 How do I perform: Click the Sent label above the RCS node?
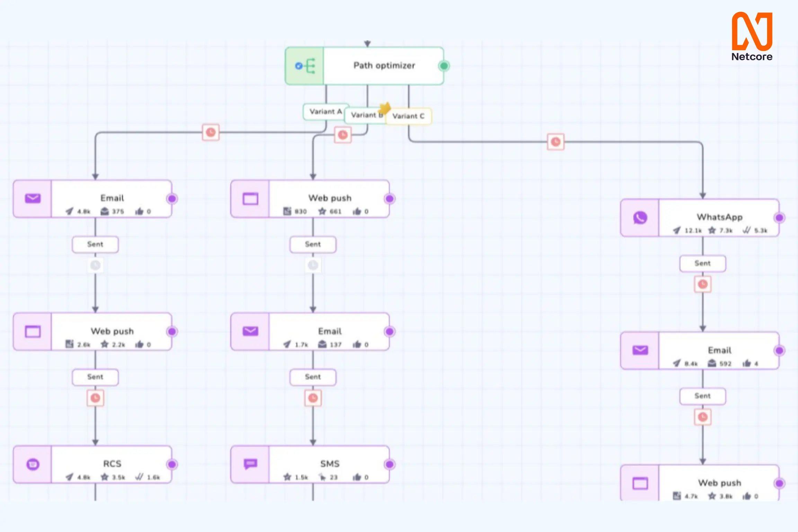click(x=95, y=377)
